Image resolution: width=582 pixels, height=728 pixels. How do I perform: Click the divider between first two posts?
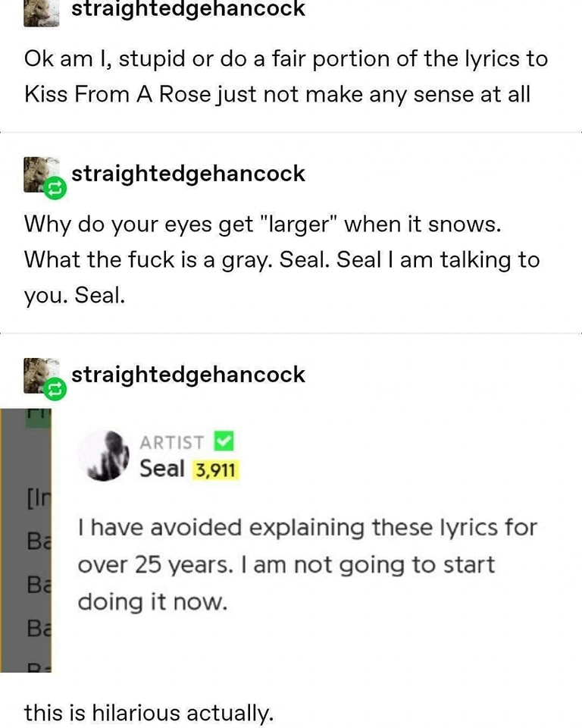291,132
